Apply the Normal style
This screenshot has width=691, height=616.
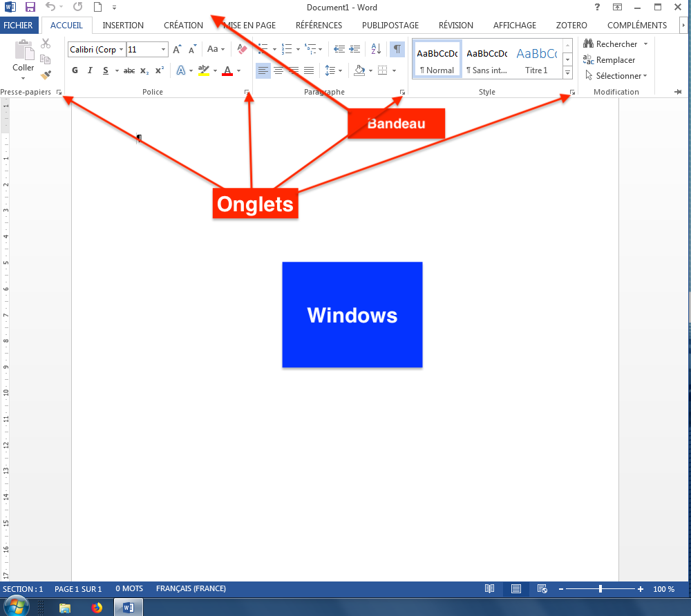coord(437,59)
